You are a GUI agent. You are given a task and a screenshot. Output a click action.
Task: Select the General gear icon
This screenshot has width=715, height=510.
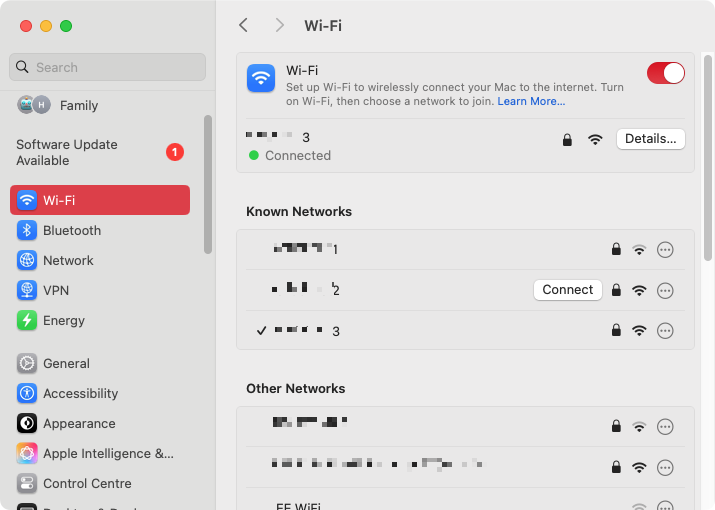tap(27, 364)
